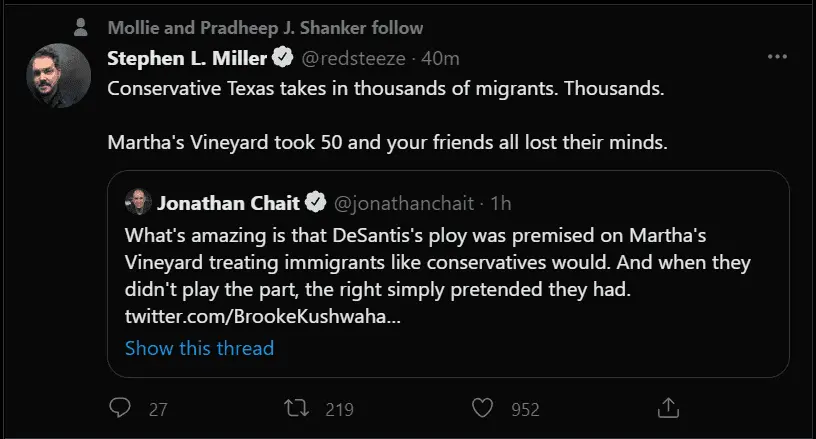
Task: Click the Stephen L. Miller display name
Action: [x=189, y=58]
